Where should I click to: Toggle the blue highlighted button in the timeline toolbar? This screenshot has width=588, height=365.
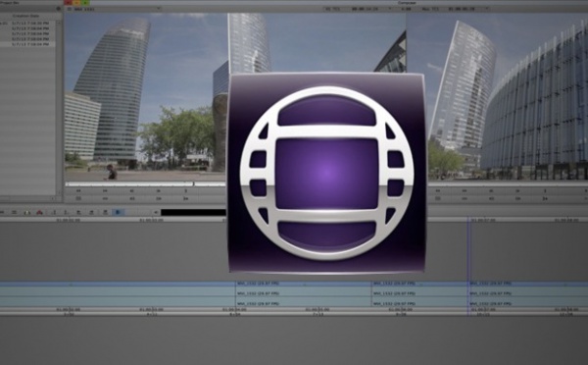click(118, 213)
